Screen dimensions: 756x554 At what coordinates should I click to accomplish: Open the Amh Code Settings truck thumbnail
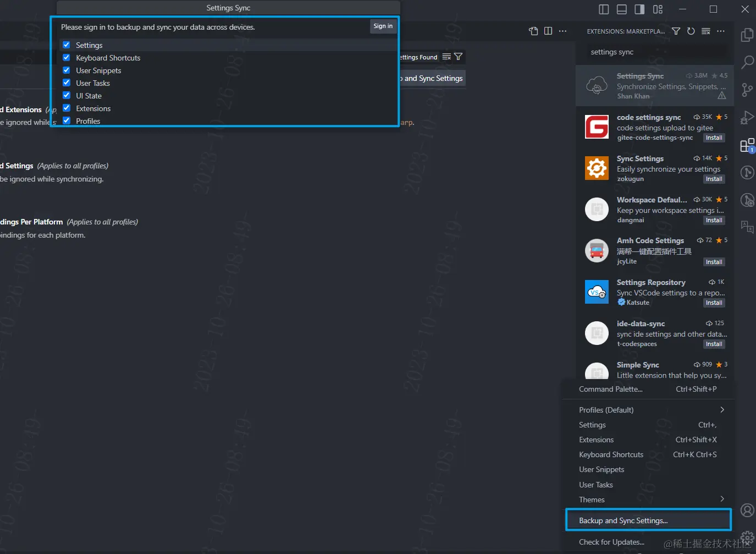(x=597, y=251)
